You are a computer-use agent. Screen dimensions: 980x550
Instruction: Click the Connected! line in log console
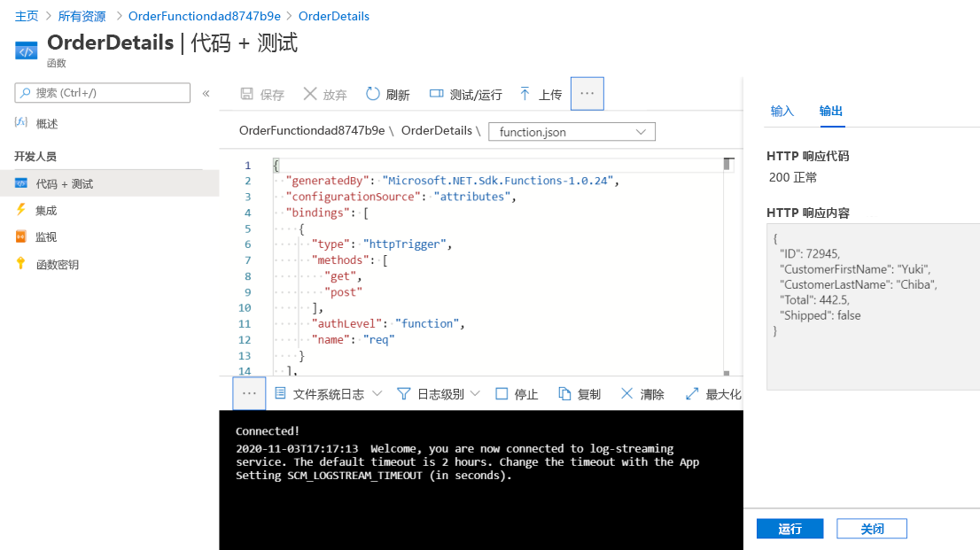coord(268,431)
